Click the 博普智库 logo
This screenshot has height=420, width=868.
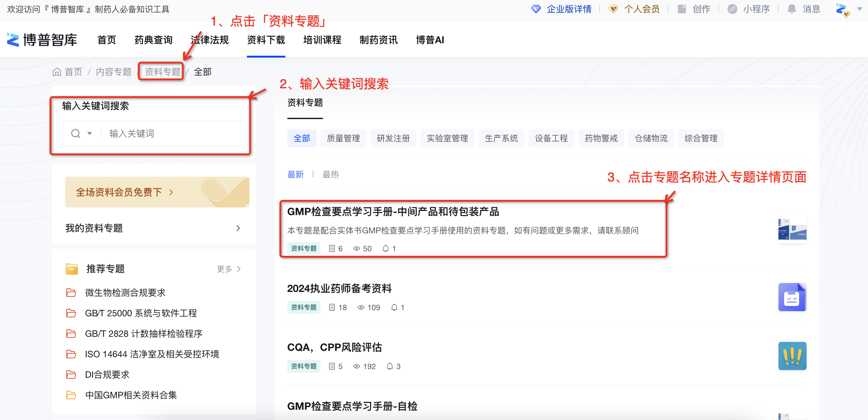click(x=42, y=40)
